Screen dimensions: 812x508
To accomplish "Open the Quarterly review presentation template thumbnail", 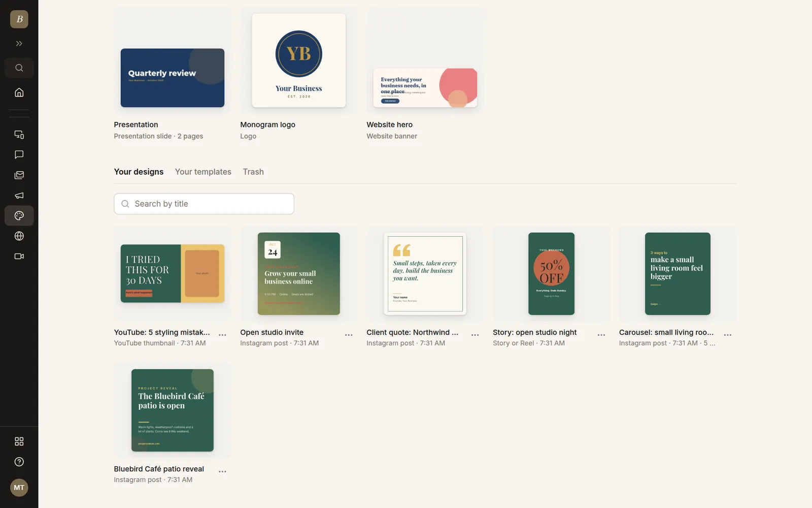I will pos(173,78).
